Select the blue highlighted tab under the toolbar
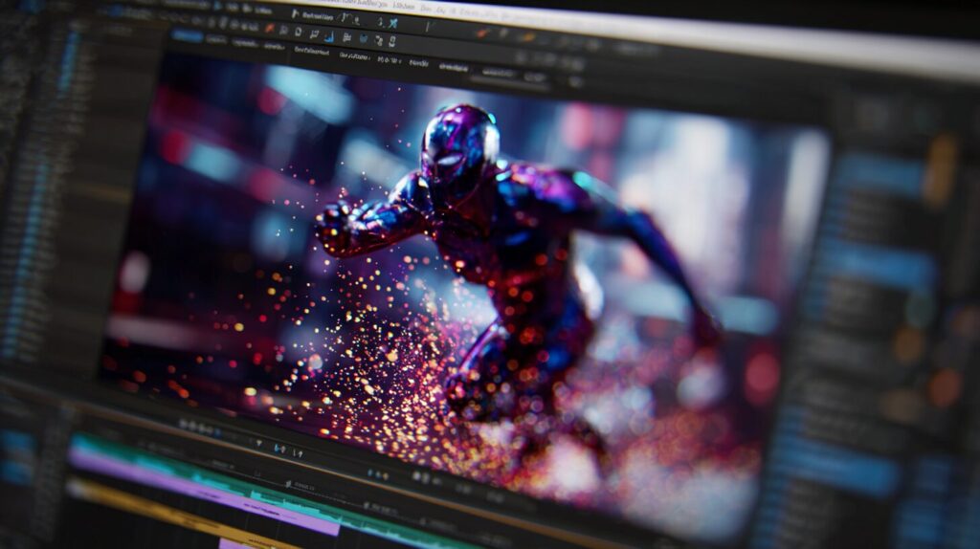Image resolution: width=980 pixels, height=549 pixels. tap(188, 35)
